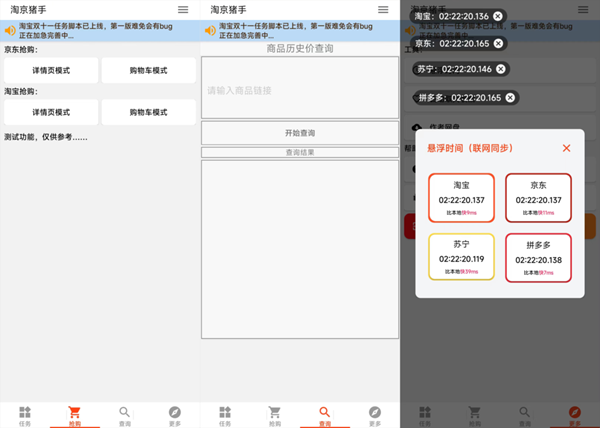Screen dimensions: 600x428
Task: Choose 购物车模式 under 淘宝抢购
Action: (x=148, y=112)
